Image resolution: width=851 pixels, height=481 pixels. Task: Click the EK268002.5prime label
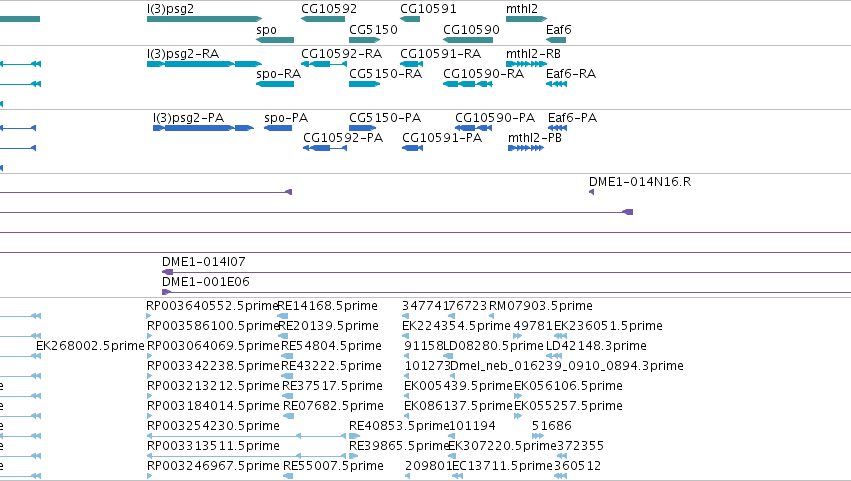tap(90, 346)
